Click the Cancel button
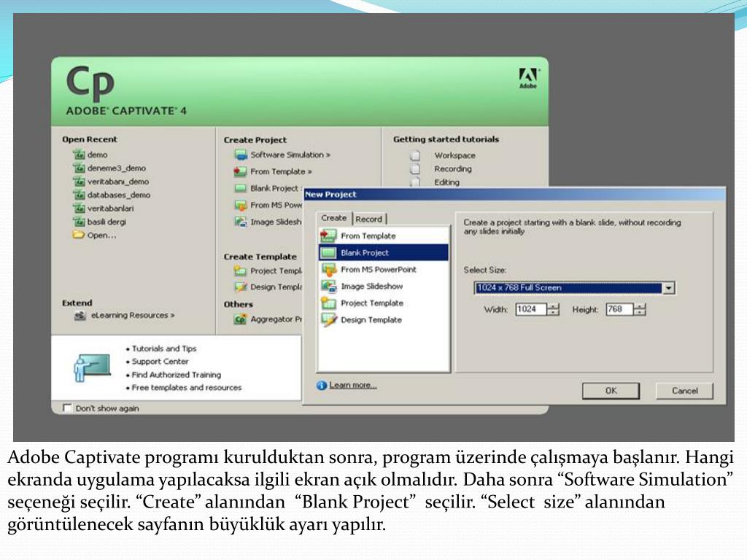Viewport: 747px width, 560px height. point(684,391)
